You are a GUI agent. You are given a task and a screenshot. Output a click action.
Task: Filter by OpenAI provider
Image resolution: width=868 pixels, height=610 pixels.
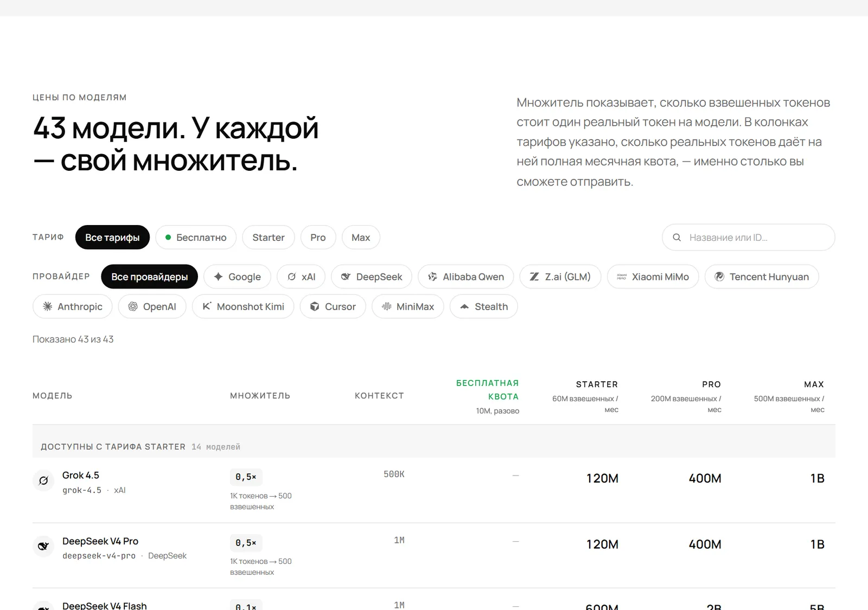[x=152, y=306]
